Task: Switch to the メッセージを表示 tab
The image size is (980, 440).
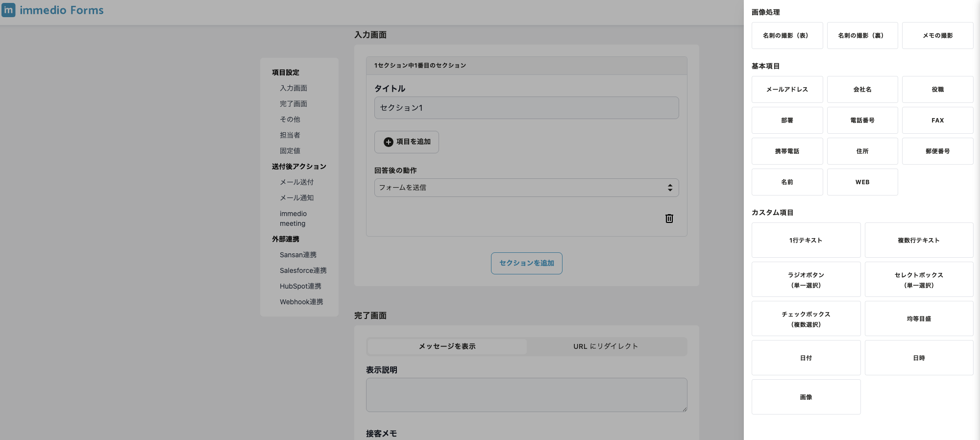Action: (447, 346)
